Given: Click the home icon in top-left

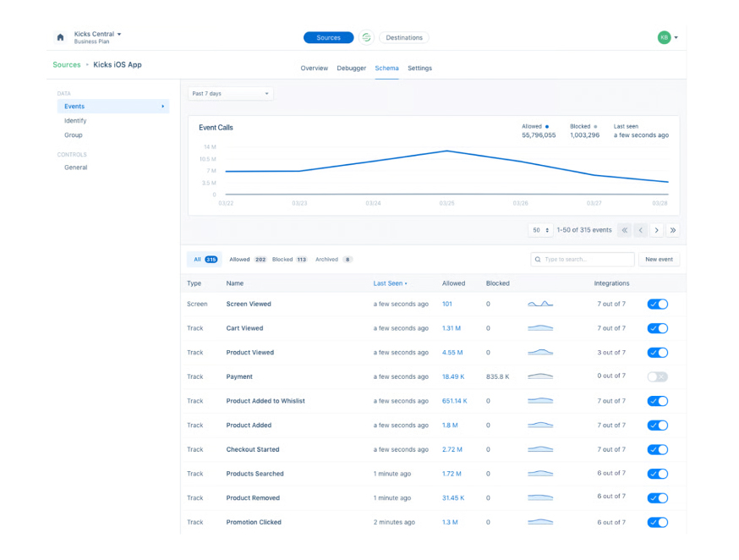Looking at the screenshot, I should click(60, 37).
